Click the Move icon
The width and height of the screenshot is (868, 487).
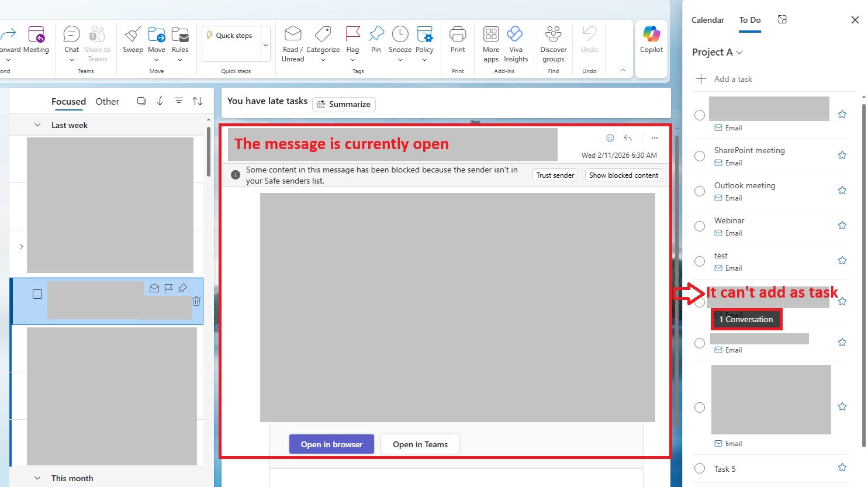(x=157, y=34)
